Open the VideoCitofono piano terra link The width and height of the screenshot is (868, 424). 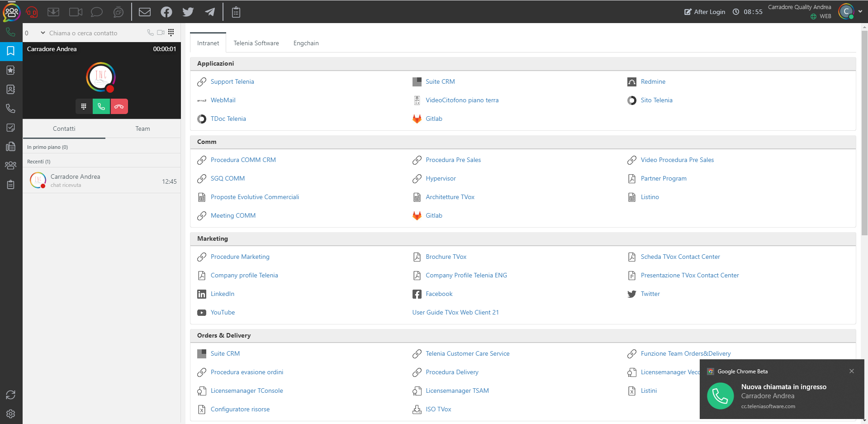[462, 100]
